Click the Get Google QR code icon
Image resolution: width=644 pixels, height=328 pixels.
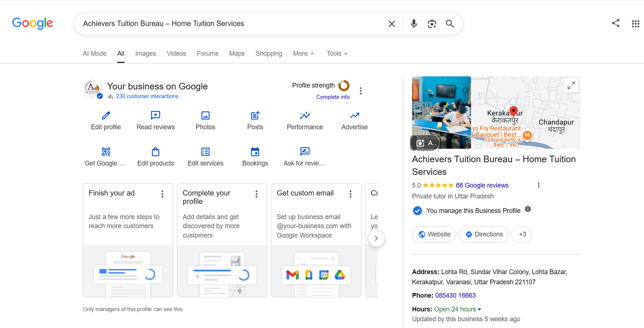(x=106, y=152)
